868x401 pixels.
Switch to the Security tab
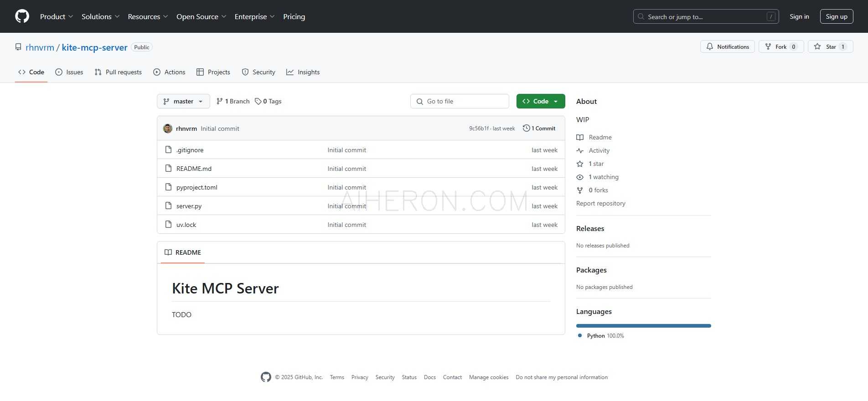(x=258, y=72)
